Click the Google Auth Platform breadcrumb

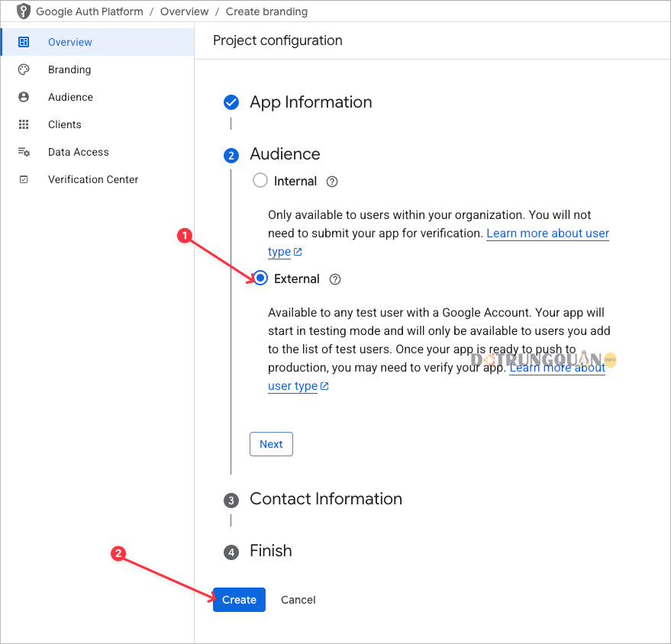89,11
